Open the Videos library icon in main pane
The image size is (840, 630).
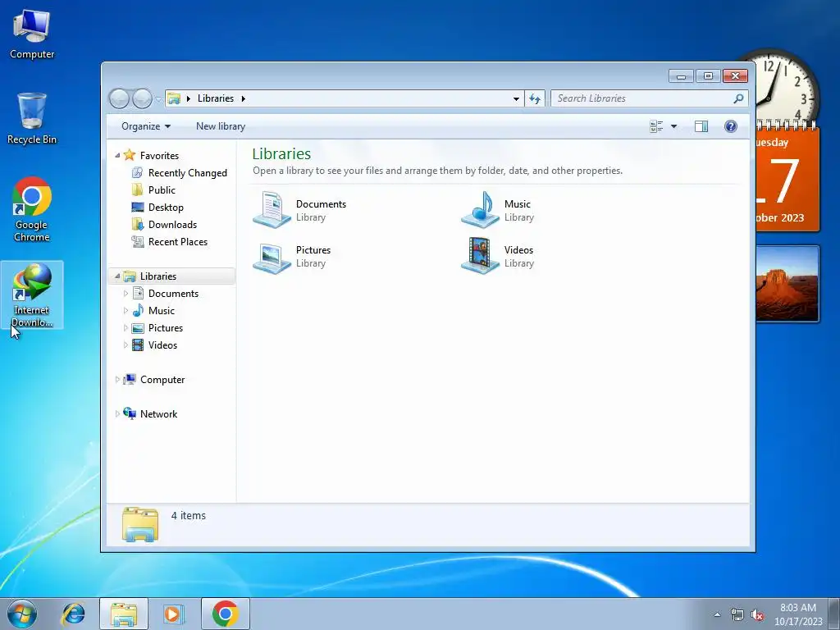coord(480,256)
